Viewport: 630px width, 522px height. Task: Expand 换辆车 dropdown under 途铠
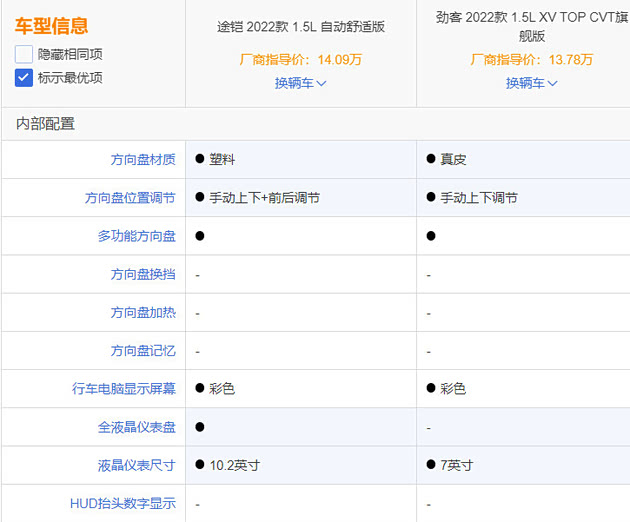point(301,83)
